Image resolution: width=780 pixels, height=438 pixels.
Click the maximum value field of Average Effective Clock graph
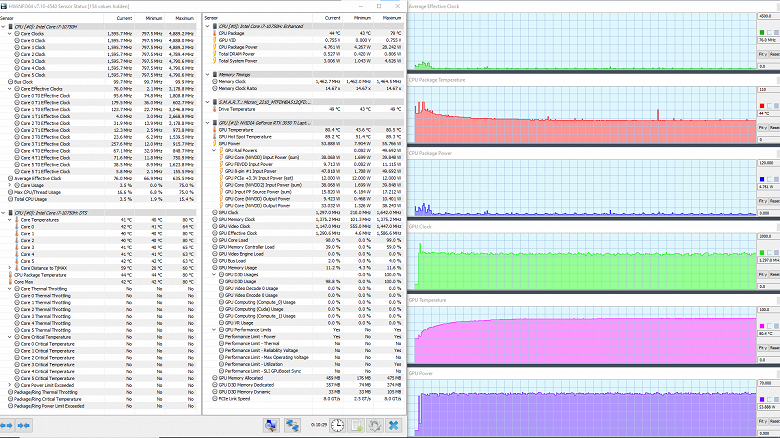[x=768, y=16]
